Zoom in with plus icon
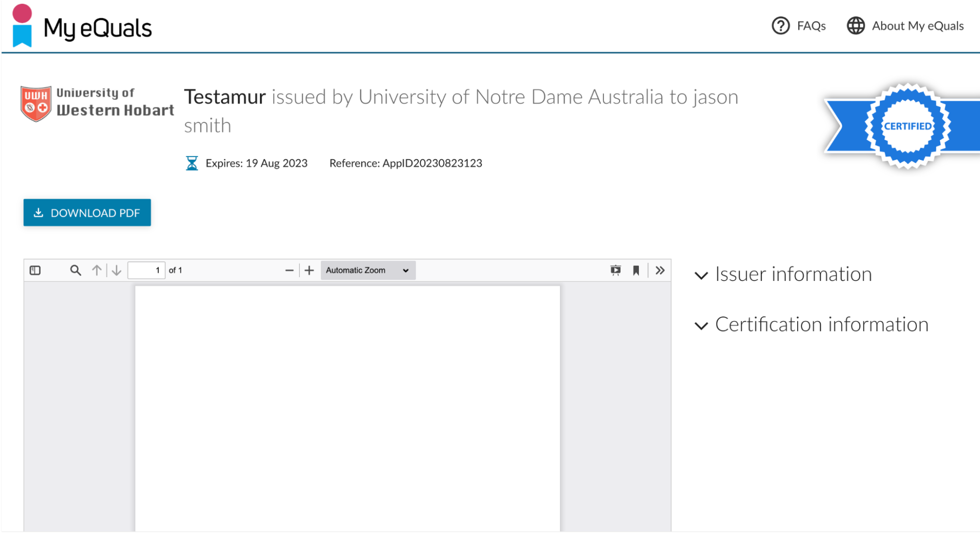Viewport: 980px width, 533px height. [x=309, y=270]
